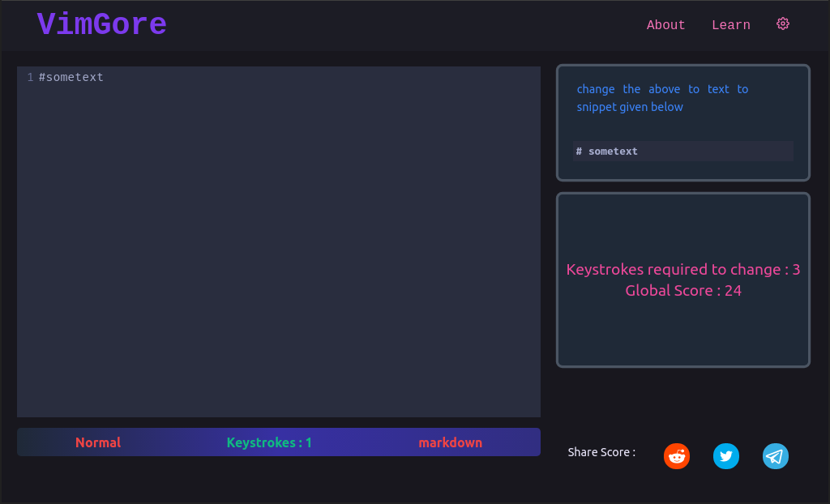Open the Learn page
The image size is (830, 504).
[730, 25]
